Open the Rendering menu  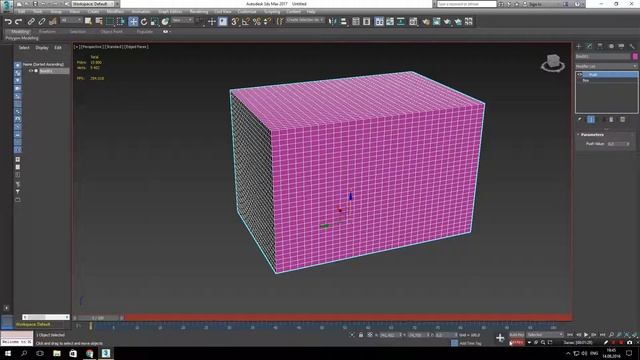[x=199, y=12]
